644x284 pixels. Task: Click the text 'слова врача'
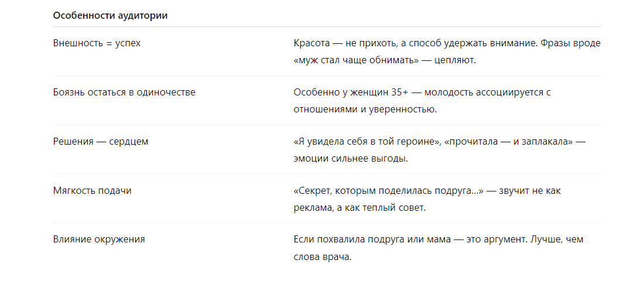coord(321,257)
